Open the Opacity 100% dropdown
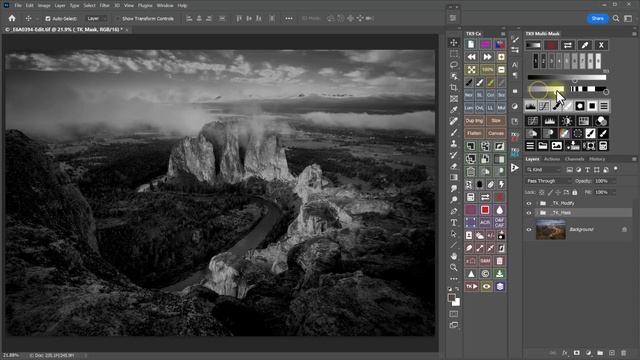This screenshot has height=360, width=640. pyautogui.click(x=605, y=181)
